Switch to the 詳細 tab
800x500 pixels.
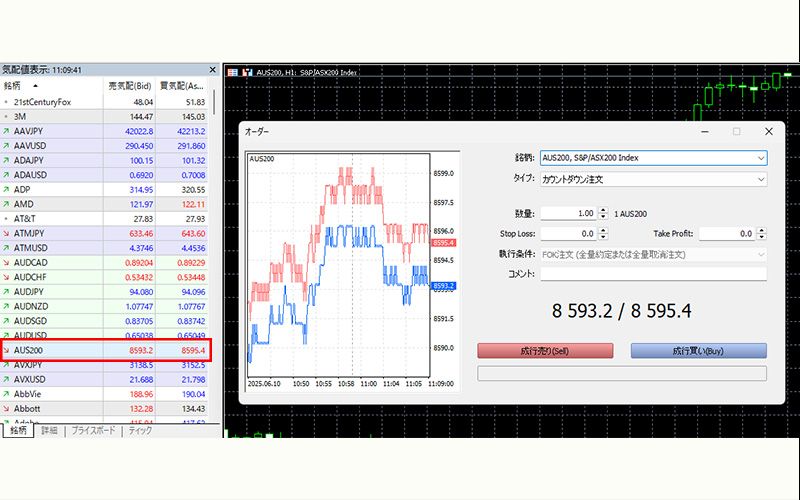[49, 430]
